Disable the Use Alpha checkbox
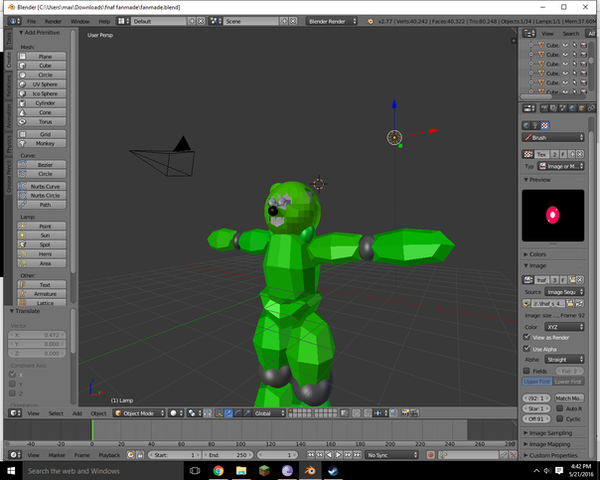The height and width of the screenshot is (480, 600). 528,349
